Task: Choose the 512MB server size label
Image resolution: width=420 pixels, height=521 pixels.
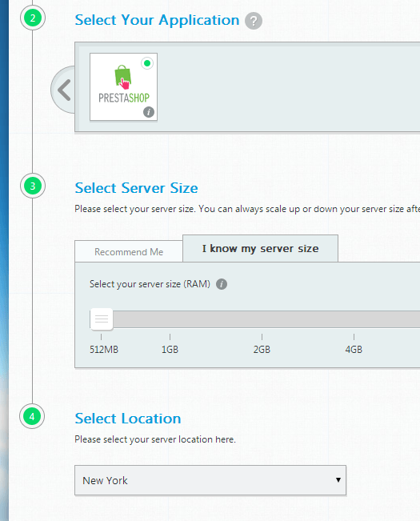Action: coord(104,350)
